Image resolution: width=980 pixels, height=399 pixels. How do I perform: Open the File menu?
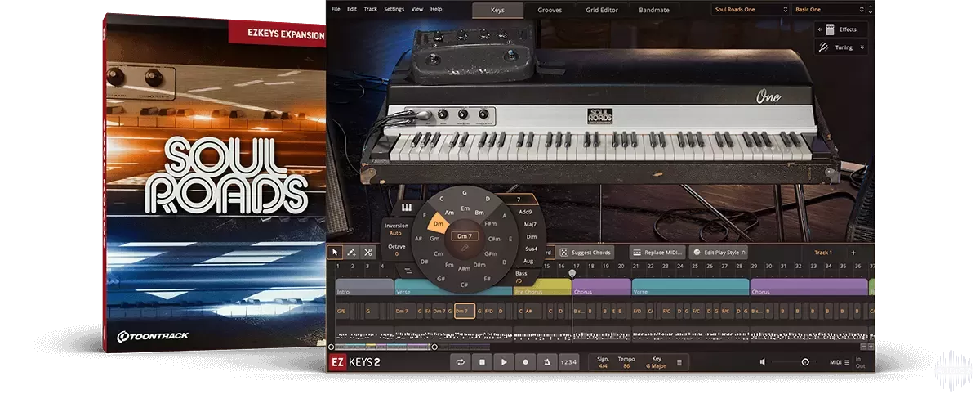(x=335, y=9)
